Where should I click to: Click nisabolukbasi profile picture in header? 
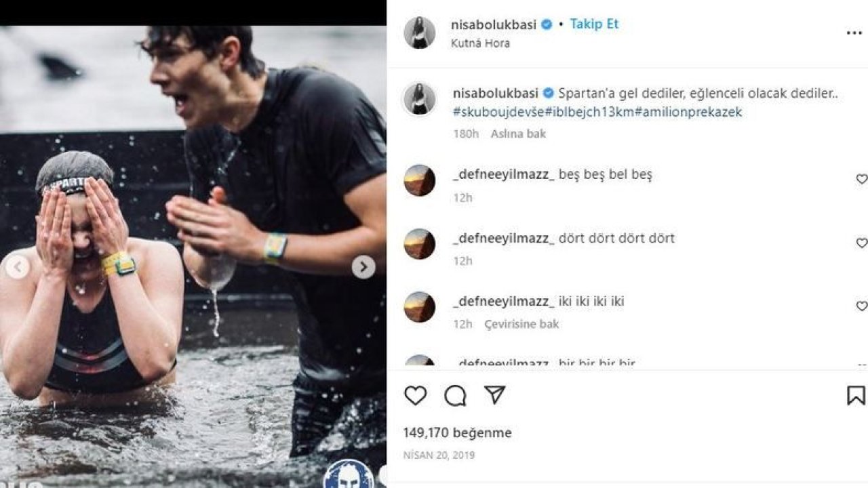pyautogui.click(x=419, y=33)
